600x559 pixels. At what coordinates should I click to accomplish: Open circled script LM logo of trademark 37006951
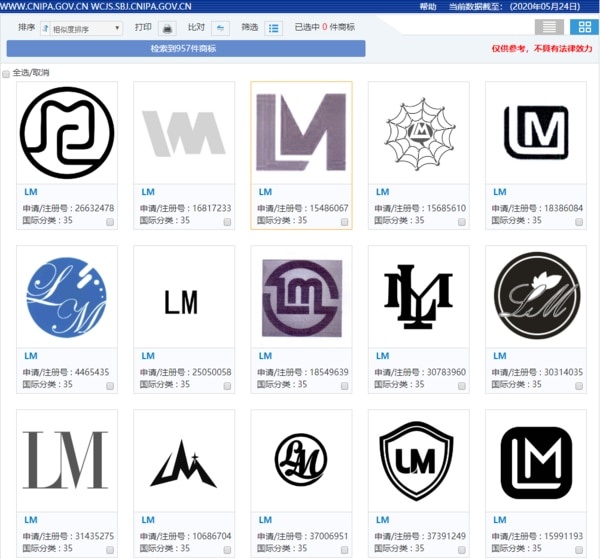click(301, 460)
